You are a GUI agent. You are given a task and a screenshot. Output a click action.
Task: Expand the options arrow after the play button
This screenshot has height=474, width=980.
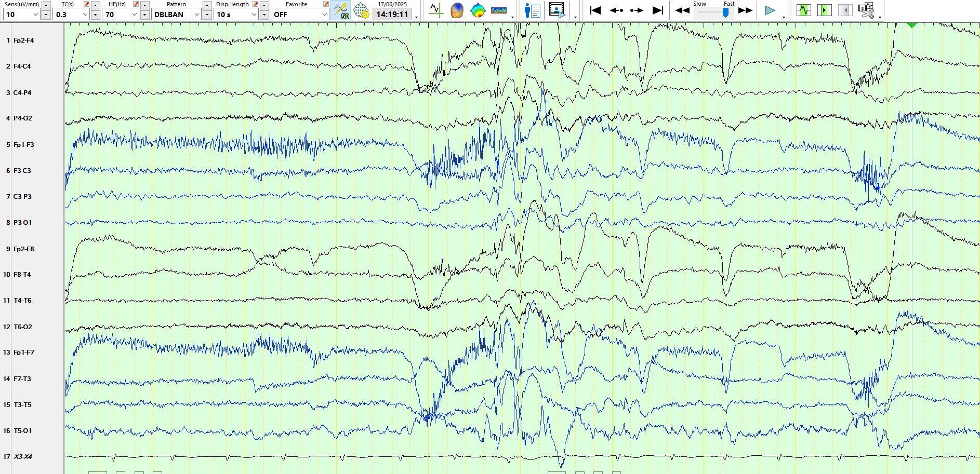point(784,17)
